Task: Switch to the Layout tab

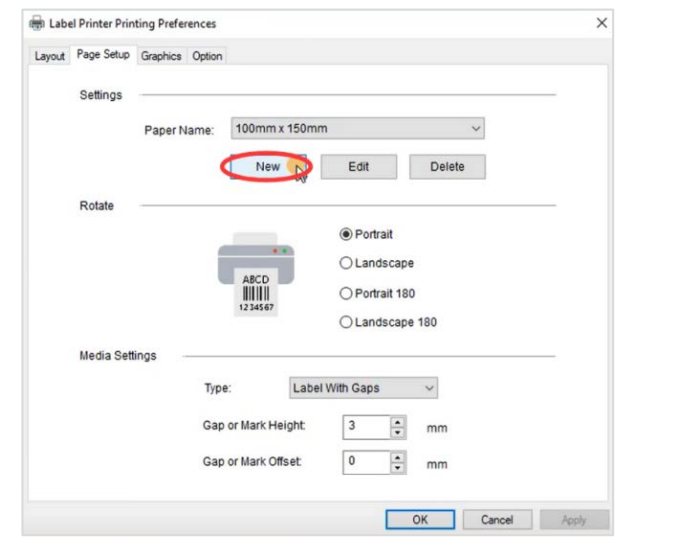Action: [50, 56]
